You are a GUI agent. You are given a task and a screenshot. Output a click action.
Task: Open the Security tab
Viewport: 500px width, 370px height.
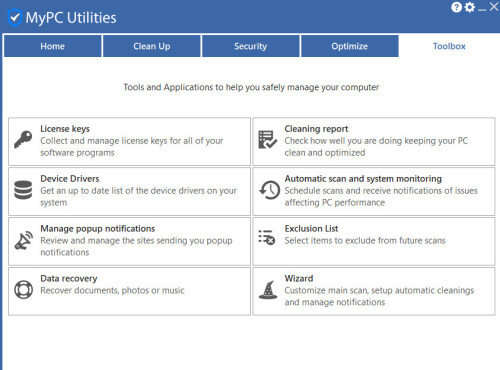point(251,46)
